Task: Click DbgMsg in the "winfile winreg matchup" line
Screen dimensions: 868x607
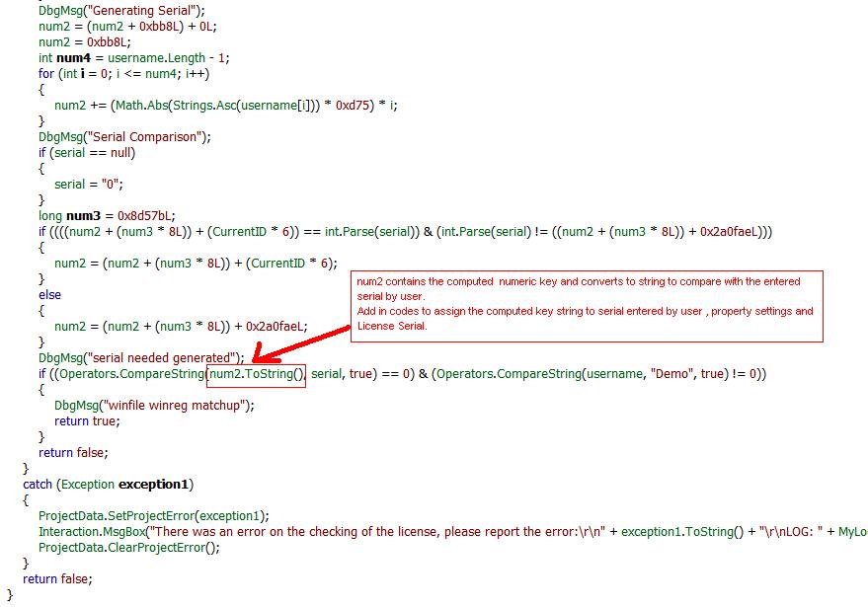Action: [76, 406]
